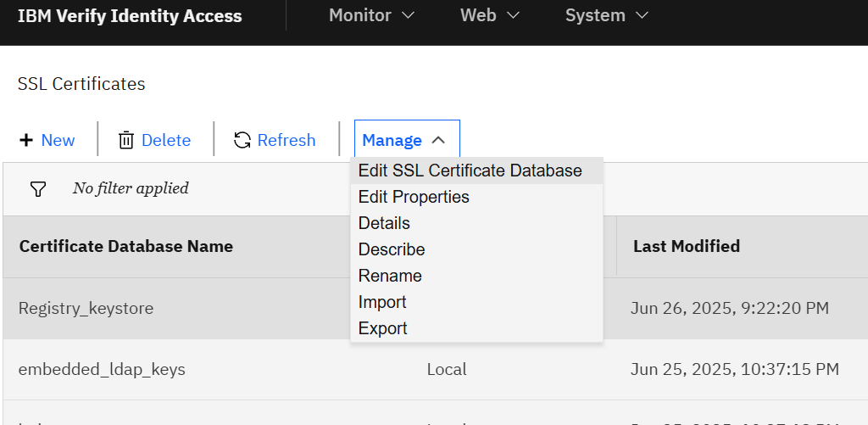Viewport: 868px width, 425px height.
Task: Click the plus icon beside New
Action: (26, 140)
